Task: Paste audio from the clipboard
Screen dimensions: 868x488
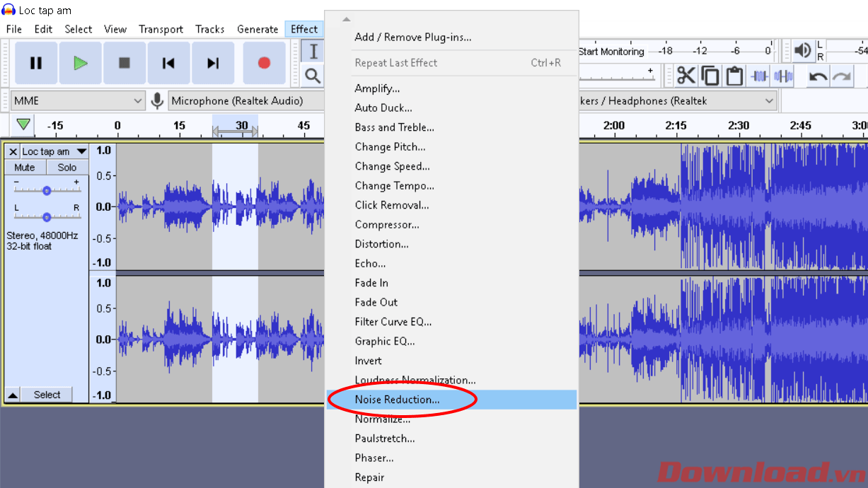Action: coord(735,74)
